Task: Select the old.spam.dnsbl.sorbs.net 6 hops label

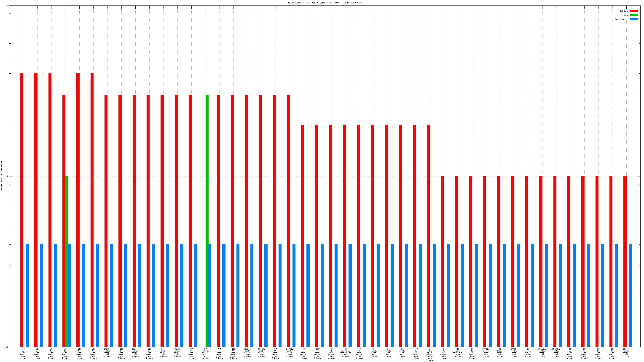Action: pos(430,354)
